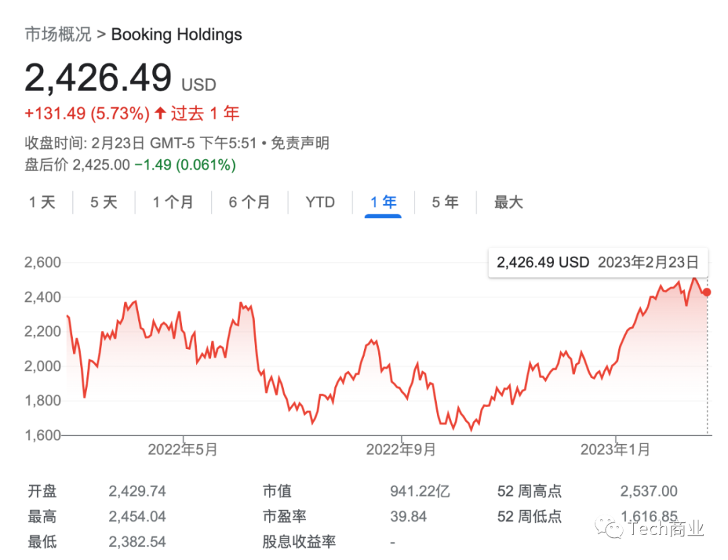
Task: Click the 市盈率 label
Action: [x=284, y=516]
